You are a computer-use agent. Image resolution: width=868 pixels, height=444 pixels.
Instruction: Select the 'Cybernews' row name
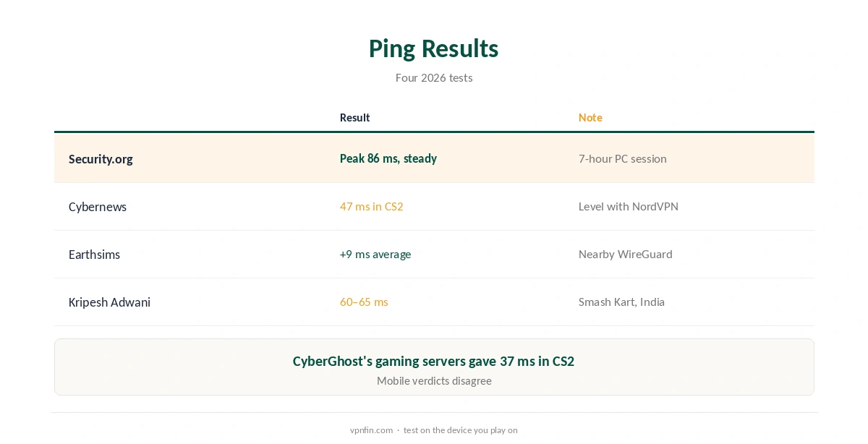tap(98, 207)
